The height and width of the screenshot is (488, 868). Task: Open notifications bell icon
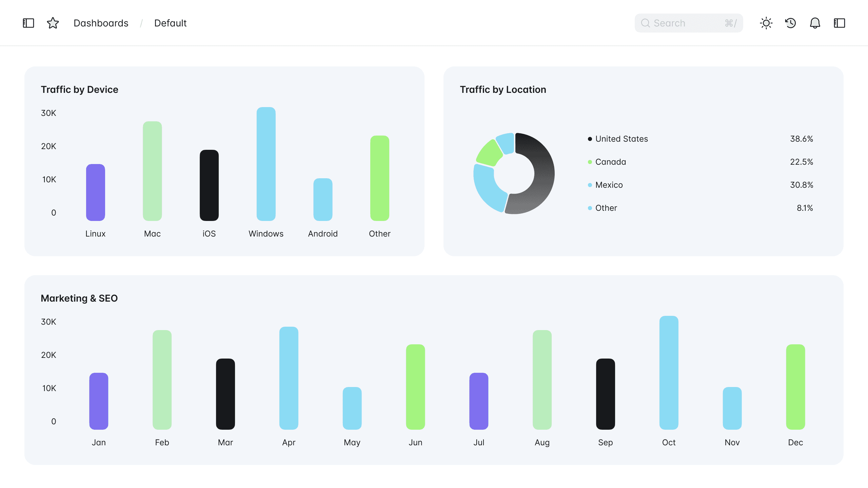815,23
